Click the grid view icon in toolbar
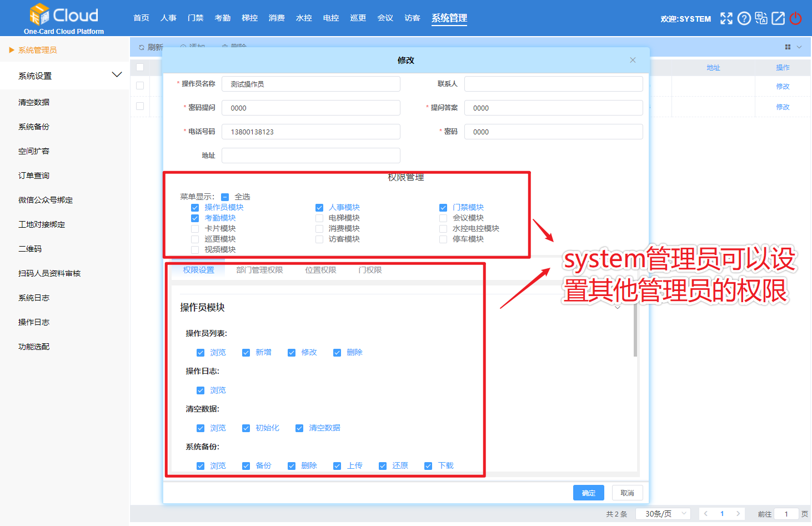 coord(788,47)
